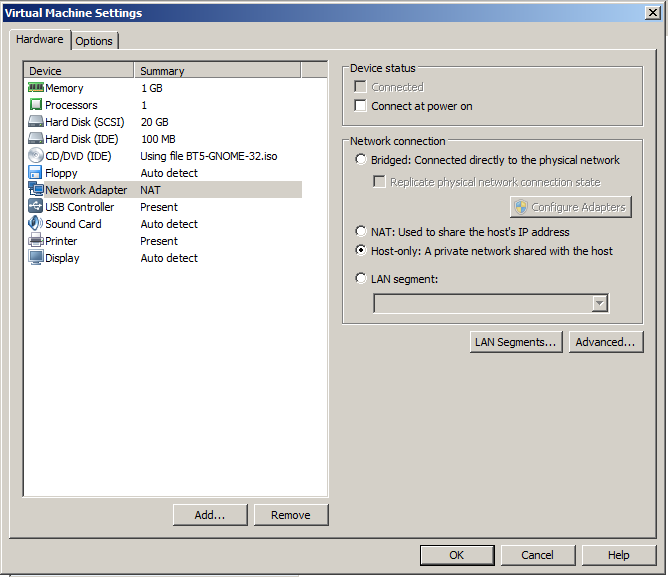Viewport: 668px width, 578px height.
Task: Select the Bridged network radio button
Action: pyautogui.click(x=361, y=159)
